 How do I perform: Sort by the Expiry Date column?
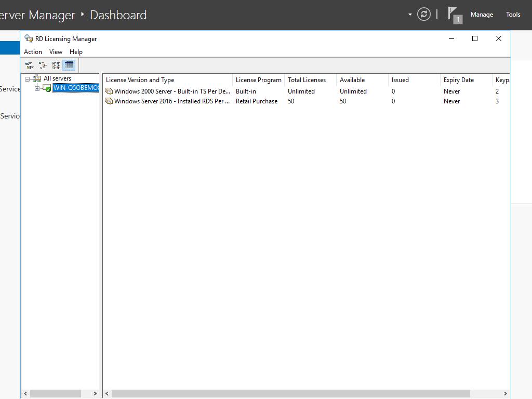pyautogui.click(x=458, y=80)
